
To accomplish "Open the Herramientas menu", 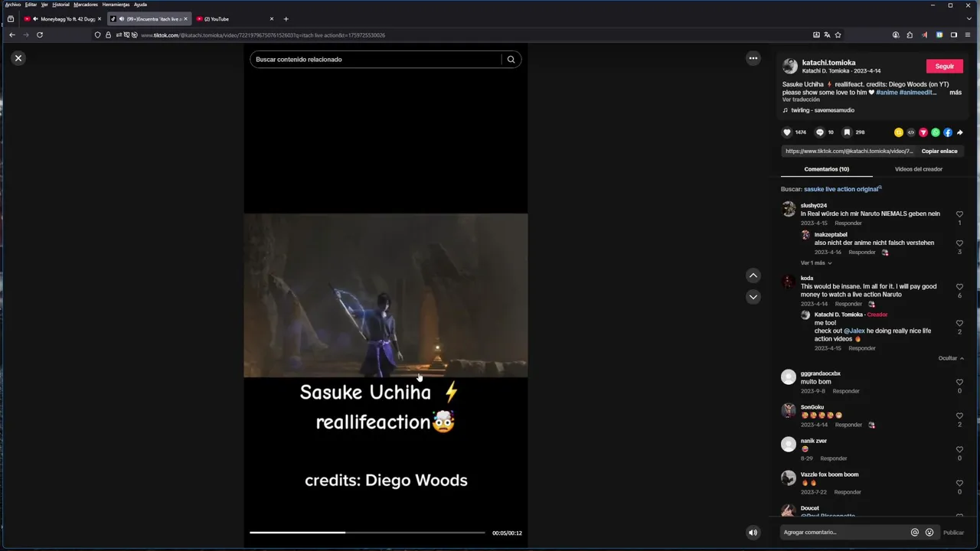I will tap(116, 5).
